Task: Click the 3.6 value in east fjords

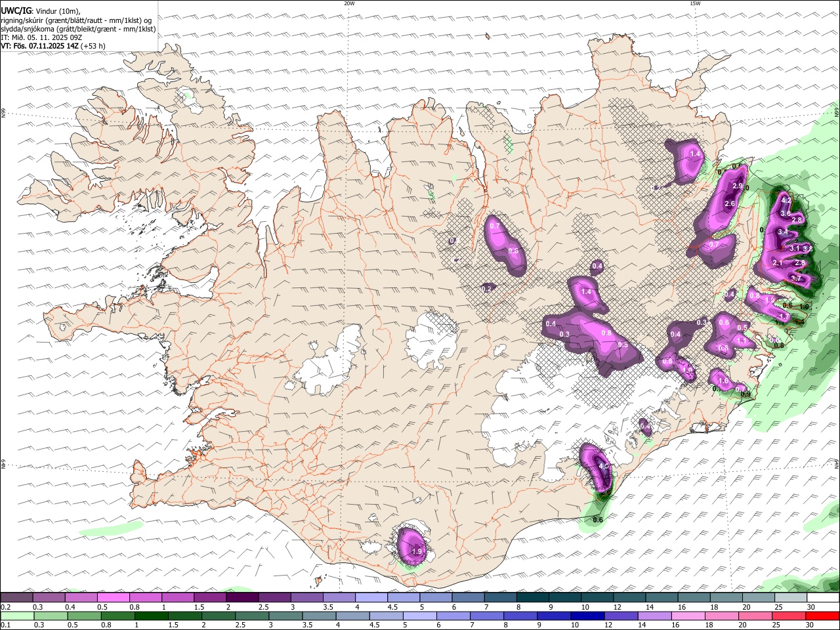Action: pyautogui.click(x=786, y=213)
